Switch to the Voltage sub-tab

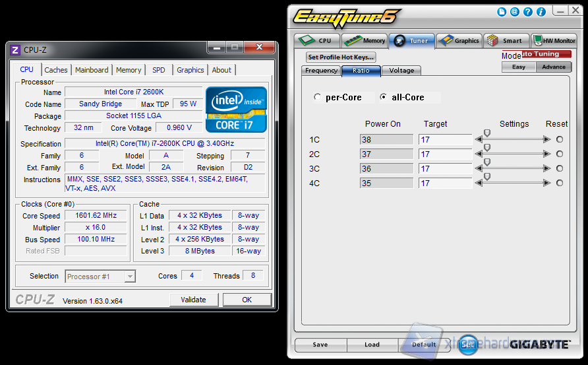pos(401,71)
